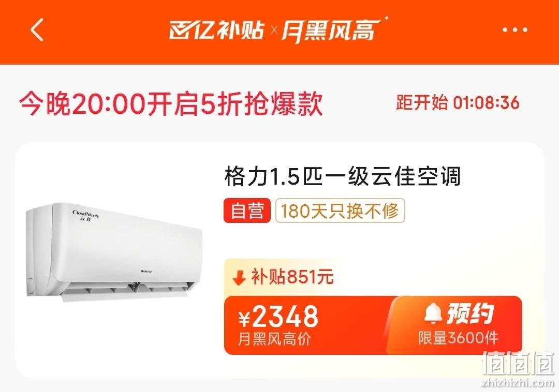
Task: Tap the Gree logo on unit front
Action: [x=145, y=272]
